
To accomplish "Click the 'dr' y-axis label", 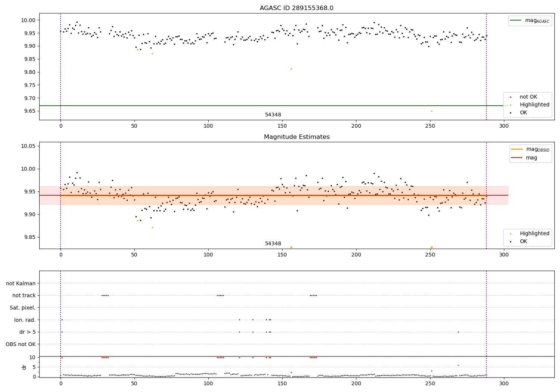I will pyautogui.click(x=24, y=367).
